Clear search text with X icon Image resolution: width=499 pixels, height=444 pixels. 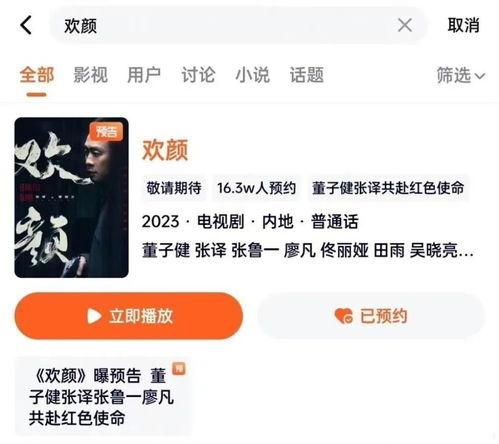405,25
